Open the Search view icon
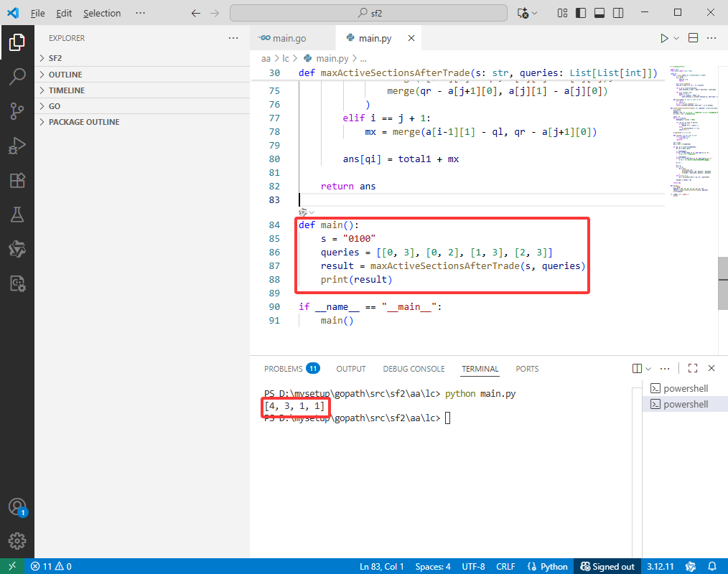 (17, 77)
